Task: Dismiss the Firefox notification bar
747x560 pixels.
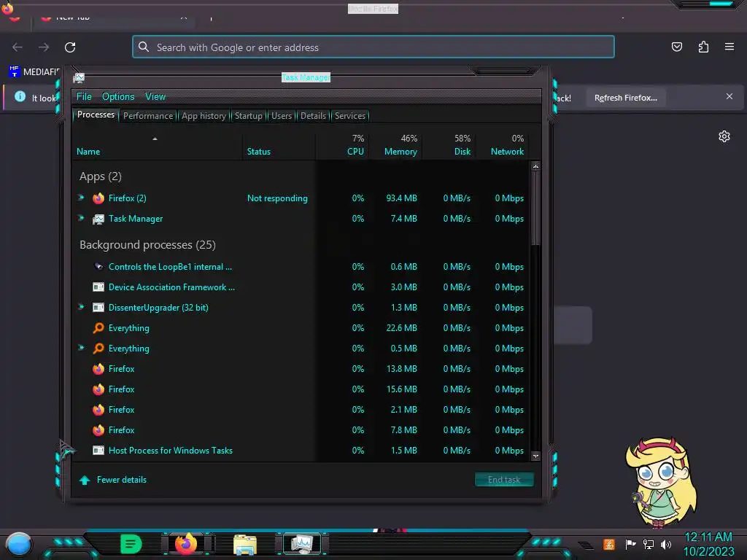Action: point(729,96)
